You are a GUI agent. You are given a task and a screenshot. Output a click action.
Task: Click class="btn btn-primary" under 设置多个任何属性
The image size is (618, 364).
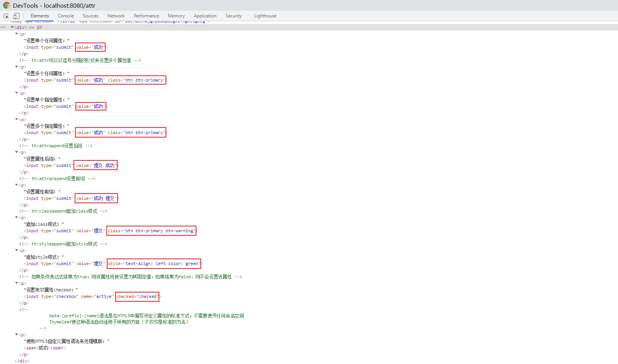coord(137,80)
